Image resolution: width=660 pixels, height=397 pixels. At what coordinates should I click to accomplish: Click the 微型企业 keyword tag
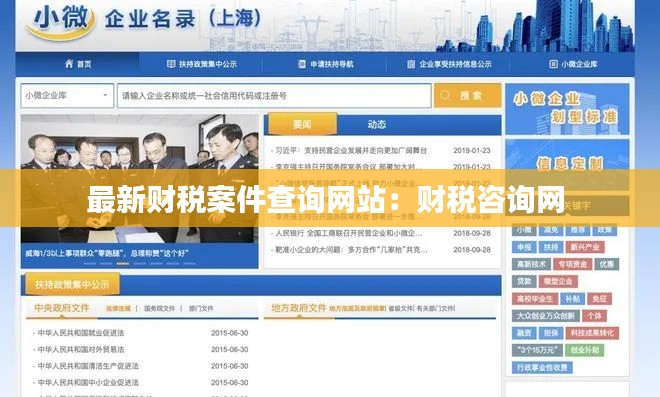pyautogui.click(x=558, y=281)
